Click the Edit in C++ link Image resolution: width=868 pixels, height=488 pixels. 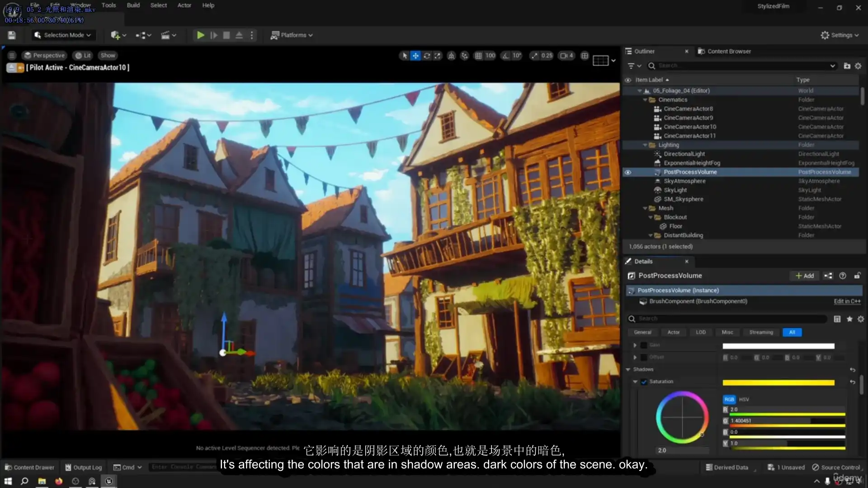(x=847, y=301)
